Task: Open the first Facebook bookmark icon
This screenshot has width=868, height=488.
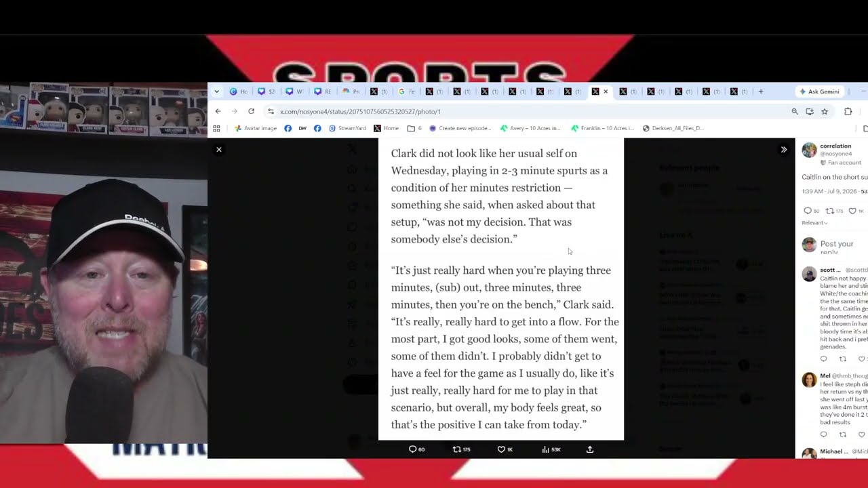Action: click(x=288, y=128)
